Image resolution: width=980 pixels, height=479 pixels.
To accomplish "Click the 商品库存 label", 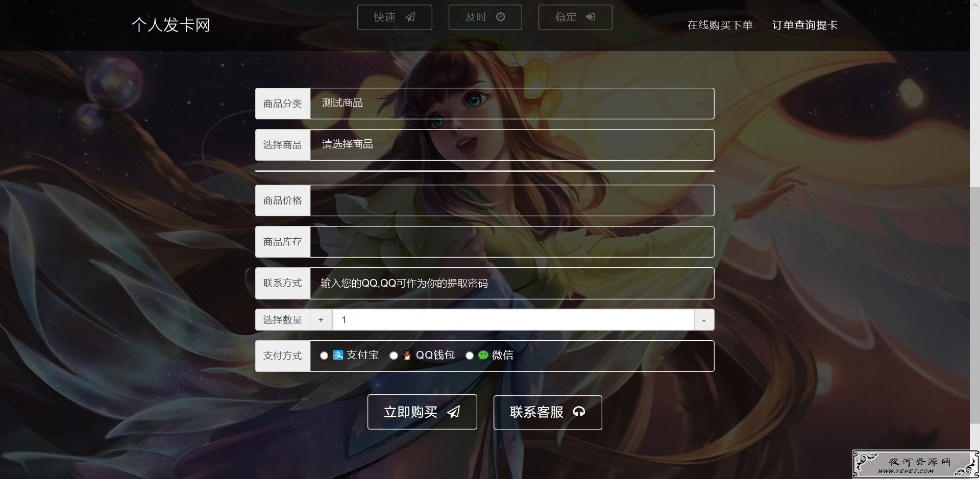I will click(283, 242).
